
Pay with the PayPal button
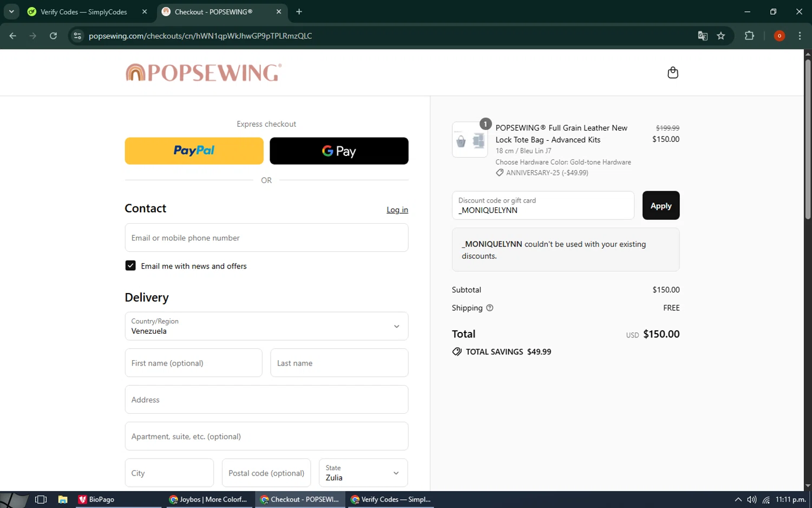click(194, 151)
